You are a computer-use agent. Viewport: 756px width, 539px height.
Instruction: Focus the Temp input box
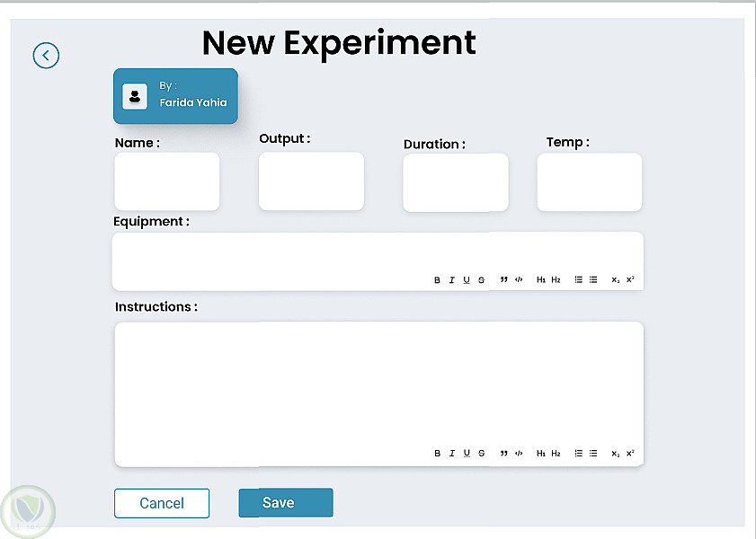point(589,182)
